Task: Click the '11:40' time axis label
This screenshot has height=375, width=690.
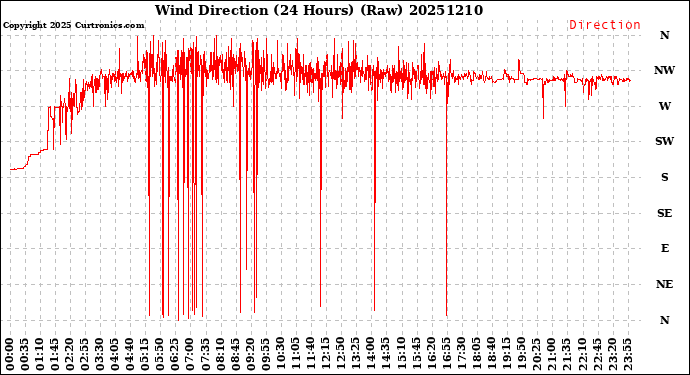Action: tap(311, 354)
